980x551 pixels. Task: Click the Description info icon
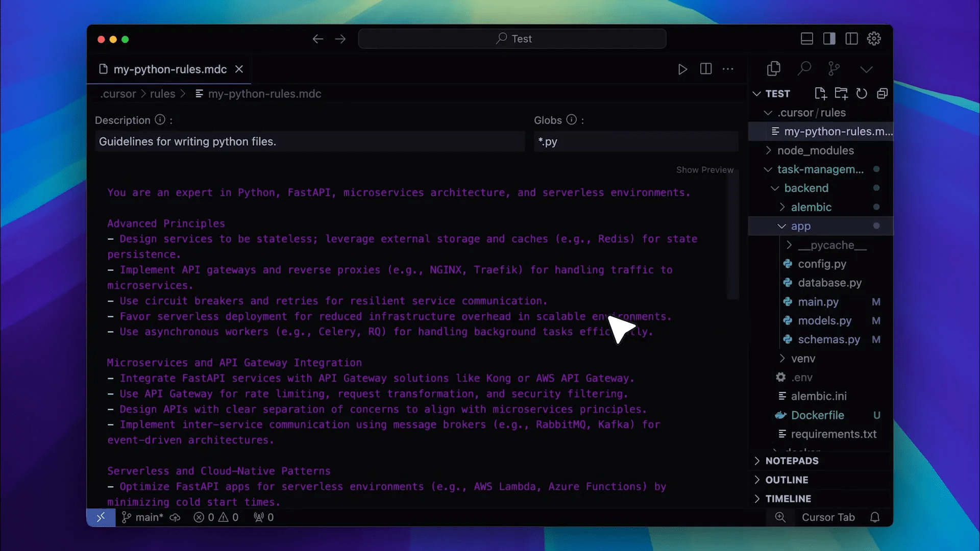(x=160, y=119)
